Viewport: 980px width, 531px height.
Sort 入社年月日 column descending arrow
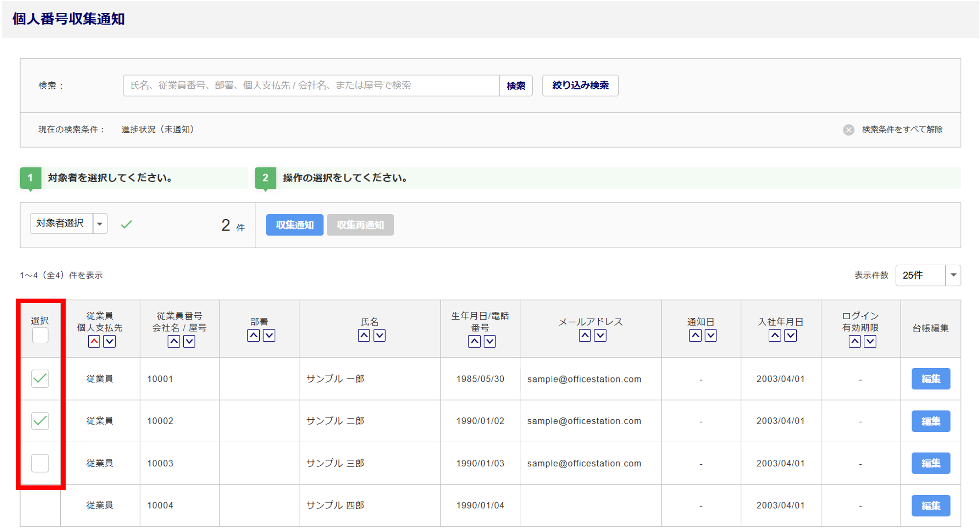790,335
